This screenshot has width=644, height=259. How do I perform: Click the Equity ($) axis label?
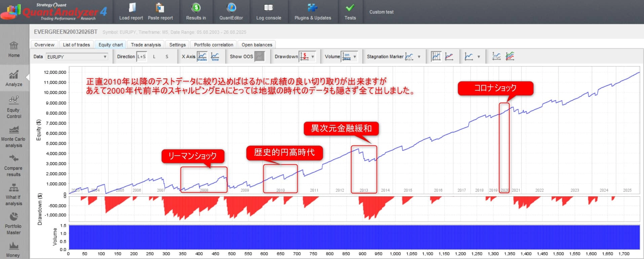pyautogui.click(x=39, y=130)
